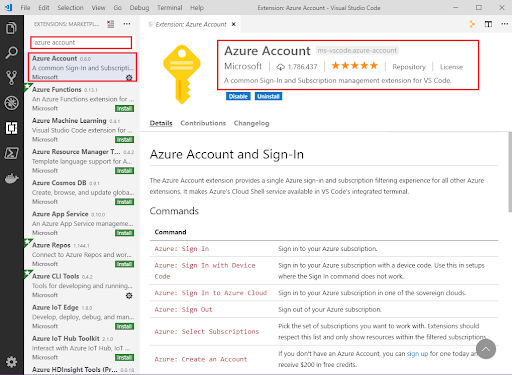Click the Uninstall button
Image resolution: width=512 pixels, height=375 pixels.
pos(268,96)
